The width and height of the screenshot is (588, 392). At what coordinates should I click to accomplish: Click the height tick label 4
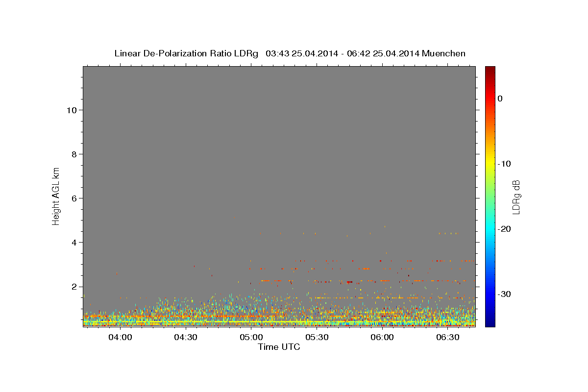coord(74,242)
